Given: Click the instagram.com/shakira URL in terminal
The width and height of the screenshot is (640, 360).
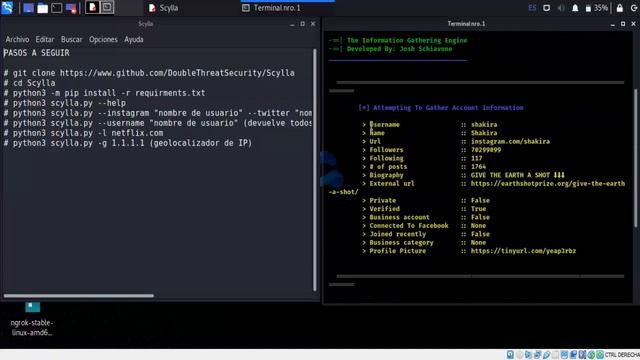Looking at the screenshot, I should click(x=510, y=141).
